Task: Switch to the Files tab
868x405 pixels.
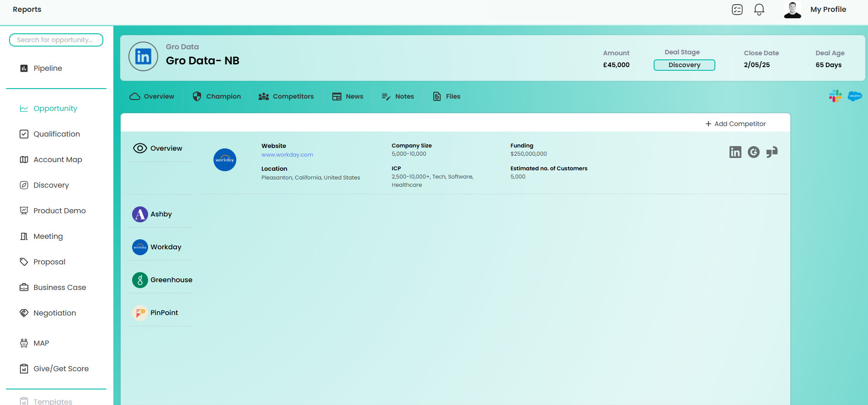Action: pyautogui.click(x=447, y=96)
